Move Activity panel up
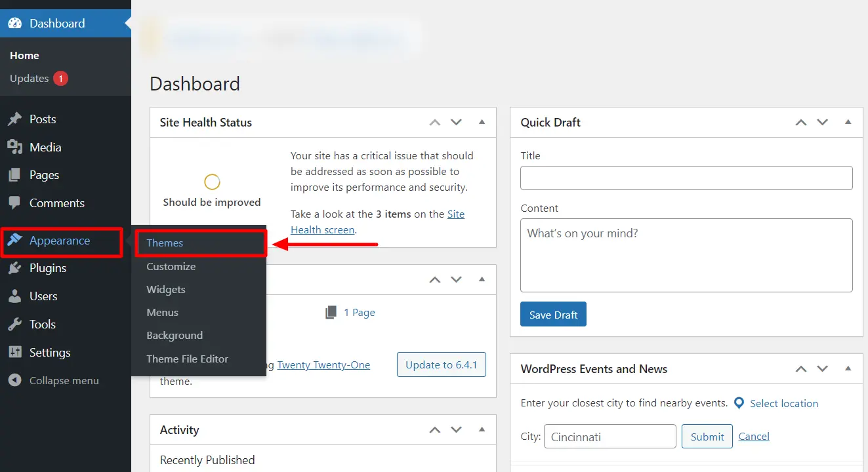Image resolution: width=868 pixels, height=472 pixels. (434, 430)
